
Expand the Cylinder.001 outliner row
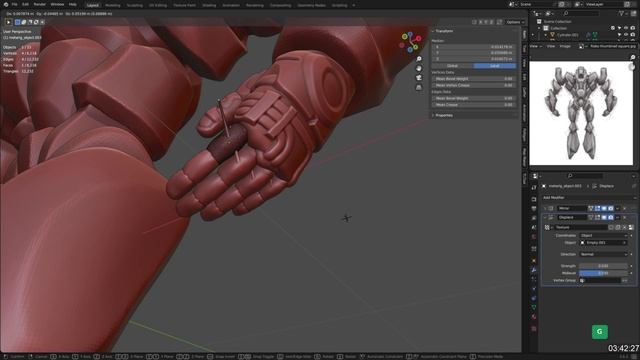point(545,35)
